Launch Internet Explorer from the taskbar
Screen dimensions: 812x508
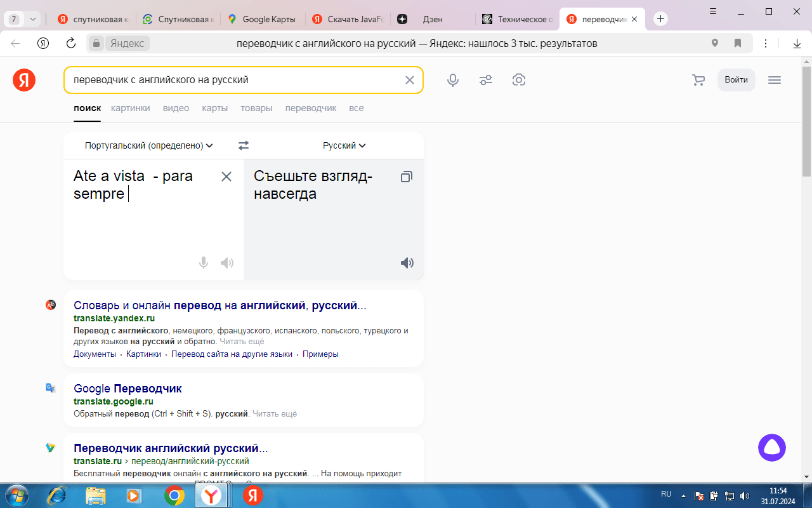(57, 495)
